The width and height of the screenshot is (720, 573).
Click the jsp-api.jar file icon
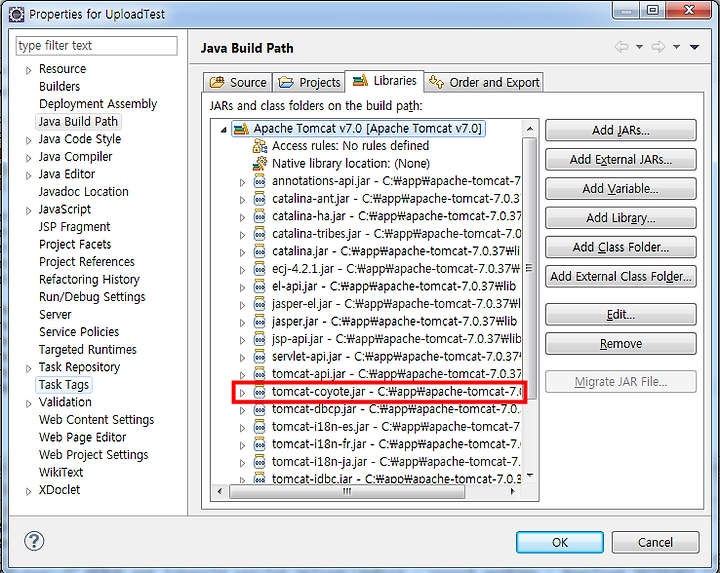pyautogui.click(x=260, y=339)
